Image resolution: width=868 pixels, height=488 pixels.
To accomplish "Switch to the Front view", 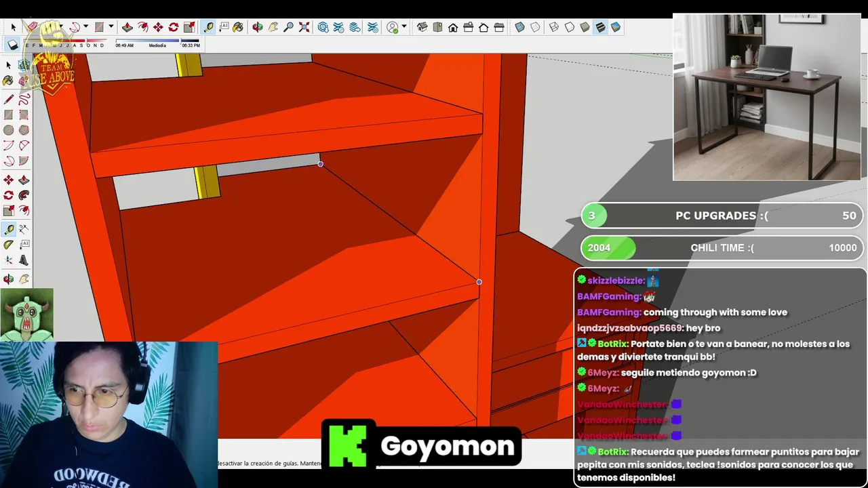I will tap(453, 27).
